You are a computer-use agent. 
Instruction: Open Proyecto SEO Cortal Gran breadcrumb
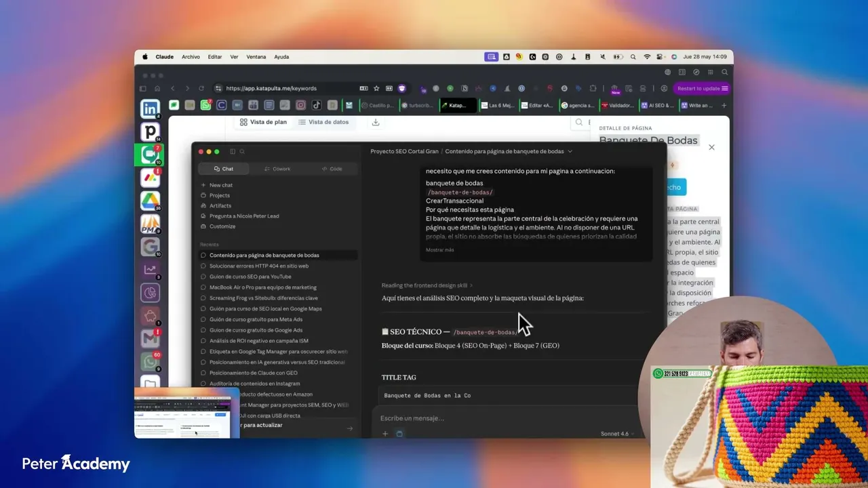coord(404,152)
